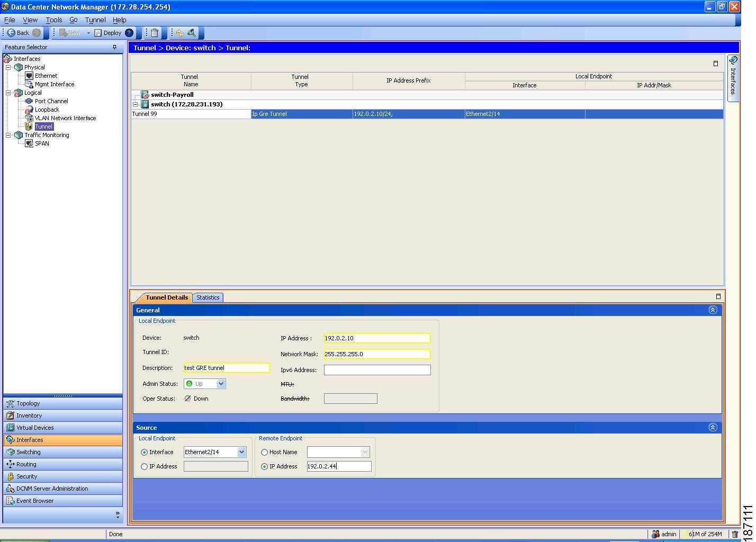
Task: Open the Port Channel item in tree
Action: (x=51, y=101)
